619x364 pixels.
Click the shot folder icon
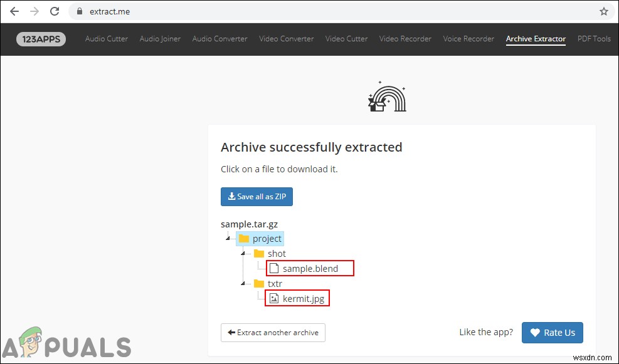(260, 254)
